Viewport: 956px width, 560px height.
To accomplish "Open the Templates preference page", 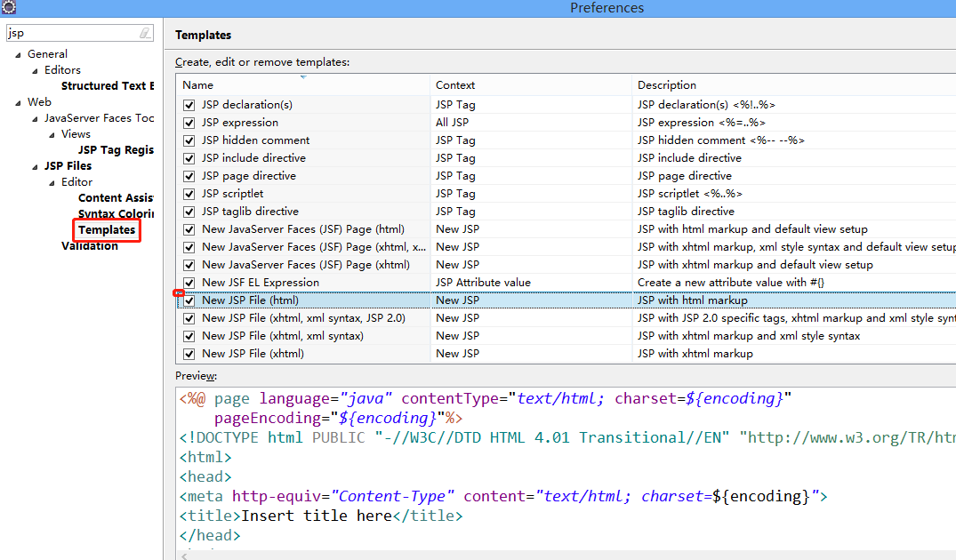I will (x=107, y=230).
